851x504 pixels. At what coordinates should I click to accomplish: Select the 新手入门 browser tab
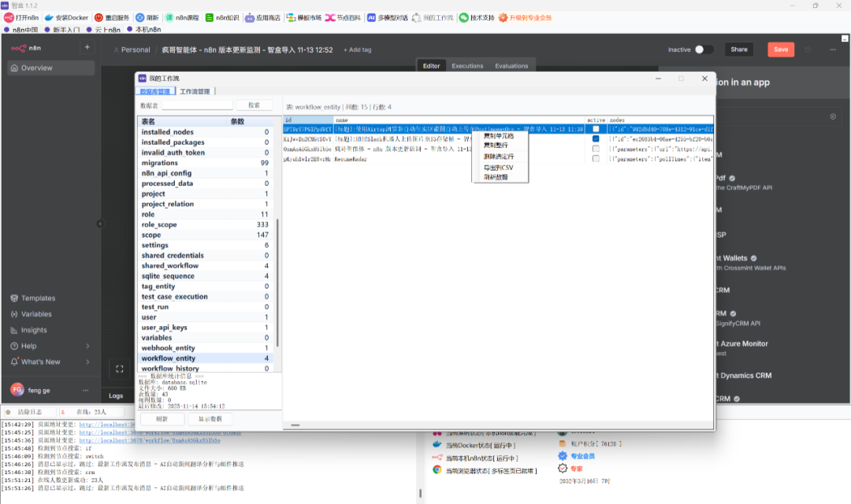coord(62,30)
